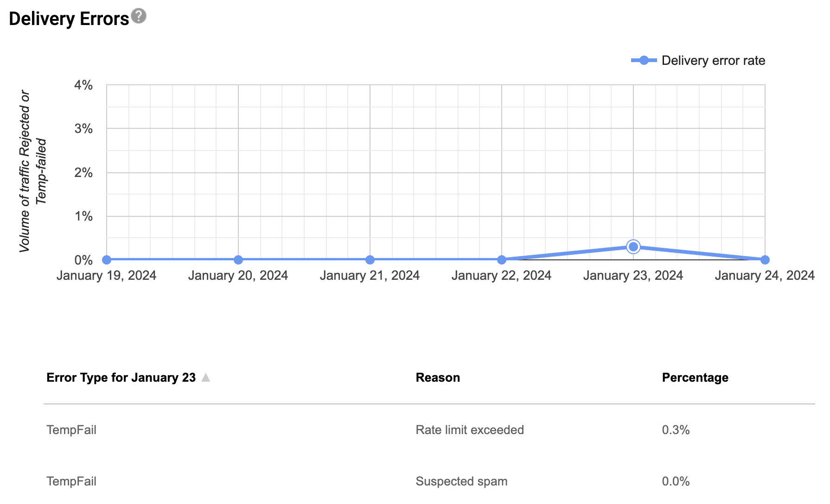The height and width of the screenshot is (504, 830).
Task: Click the help icon beside Delivery Errors
Action: tap(138, 17)
